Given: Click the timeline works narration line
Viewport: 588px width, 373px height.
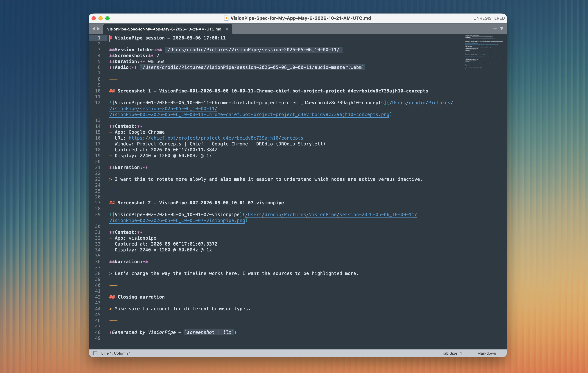Looking at the screenshot, I should point(234,273).
